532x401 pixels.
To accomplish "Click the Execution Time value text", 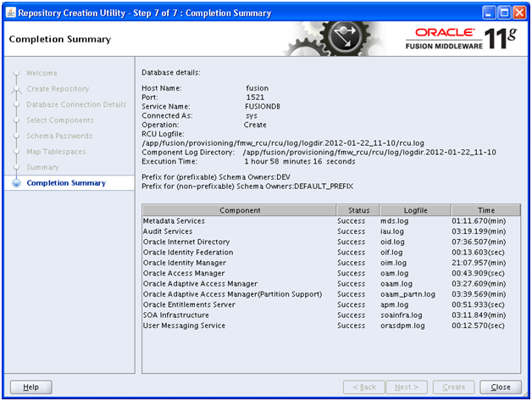I will click(300, 162).
